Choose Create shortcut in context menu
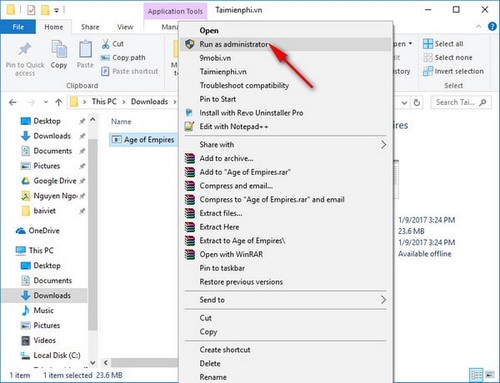 coord(286,350)
